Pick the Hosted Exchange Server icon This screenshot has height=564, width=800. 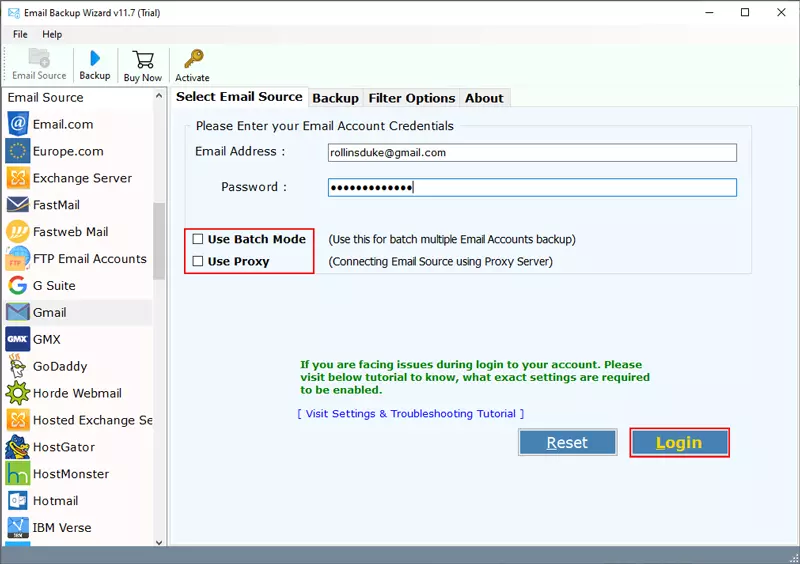pyautogui.click(x=18, y=420)
